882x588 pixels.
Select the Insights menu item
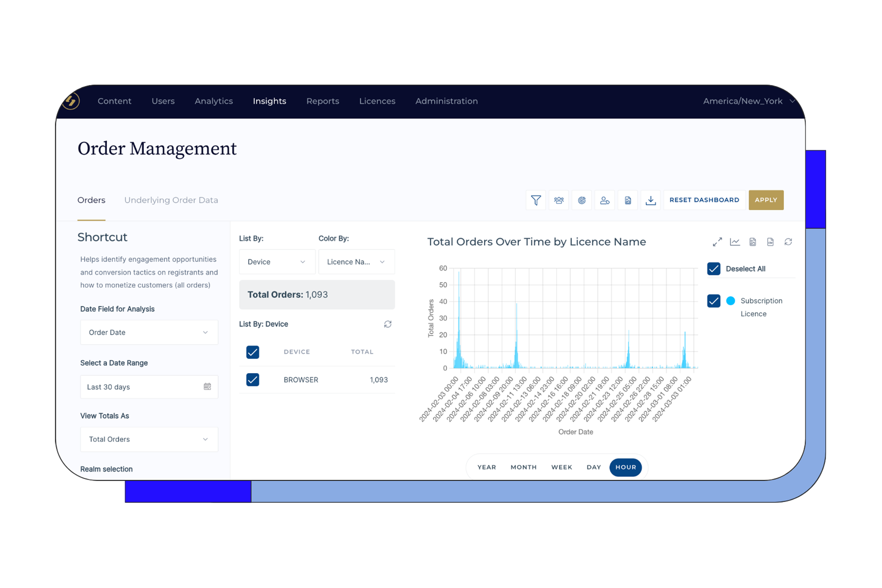(x=270, y=101)
